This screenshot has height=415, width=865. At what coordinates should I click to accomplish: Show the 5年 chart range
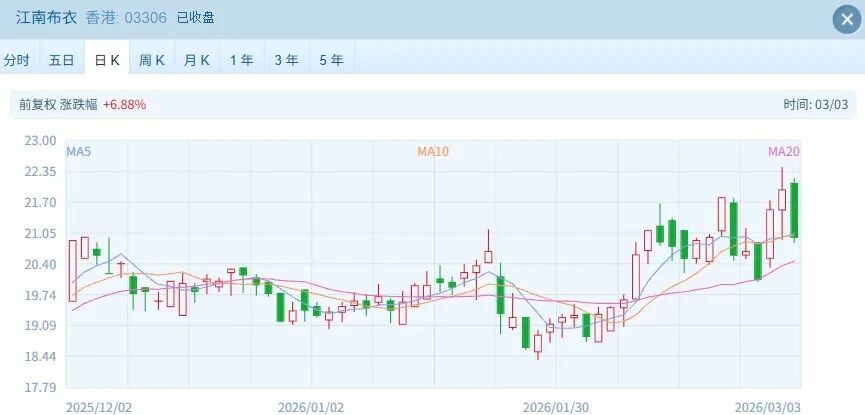(332, 60)
